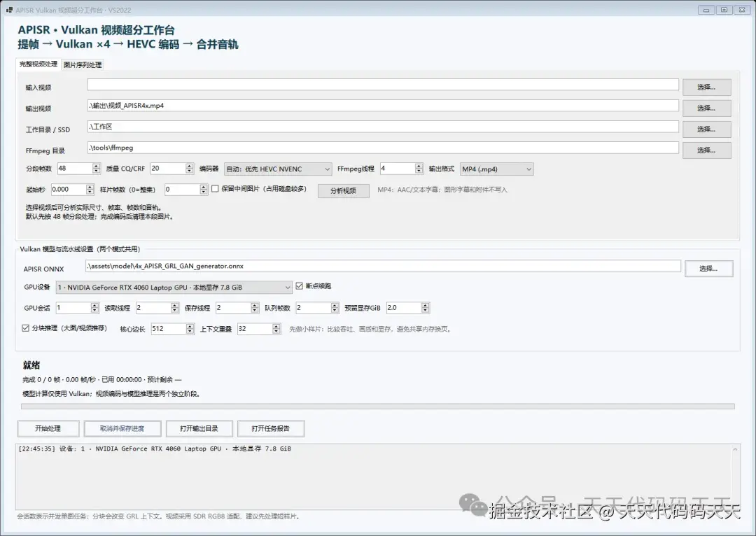Click the 输入视频 path field
The height and width of the screenshot is (536, 756).
click(383, 85)
